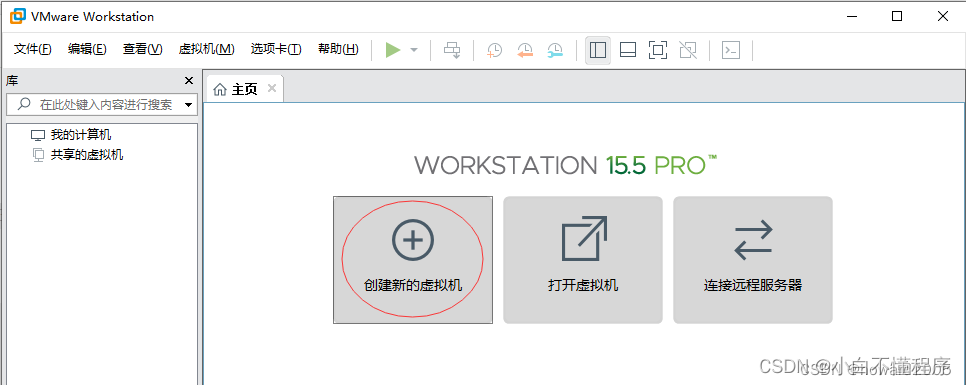Close the 主页 tab
The height and width of the screenshot is (385, 966).
point(272,89)
